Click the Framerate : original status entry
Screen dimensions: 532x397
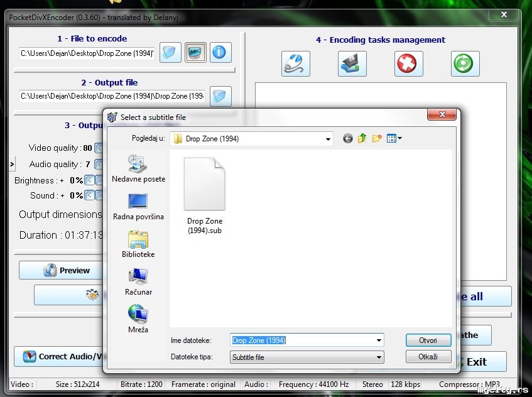coord(204,384)
